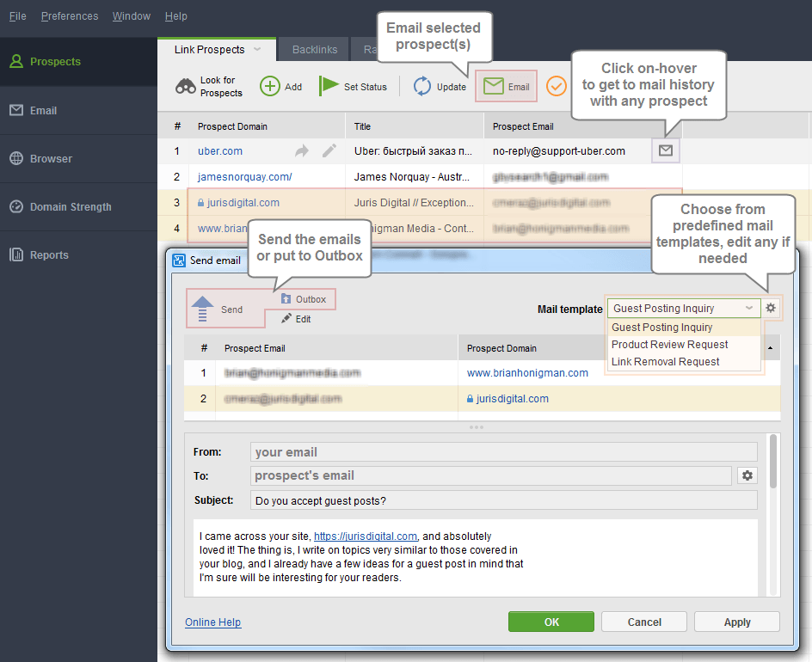Click the Apply button

737,622
